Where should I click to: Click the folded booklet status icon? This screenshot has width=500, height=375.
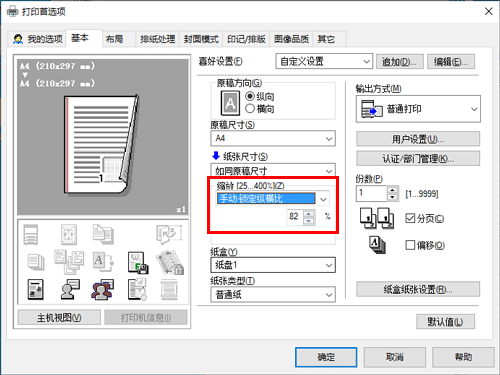[169, 234]
